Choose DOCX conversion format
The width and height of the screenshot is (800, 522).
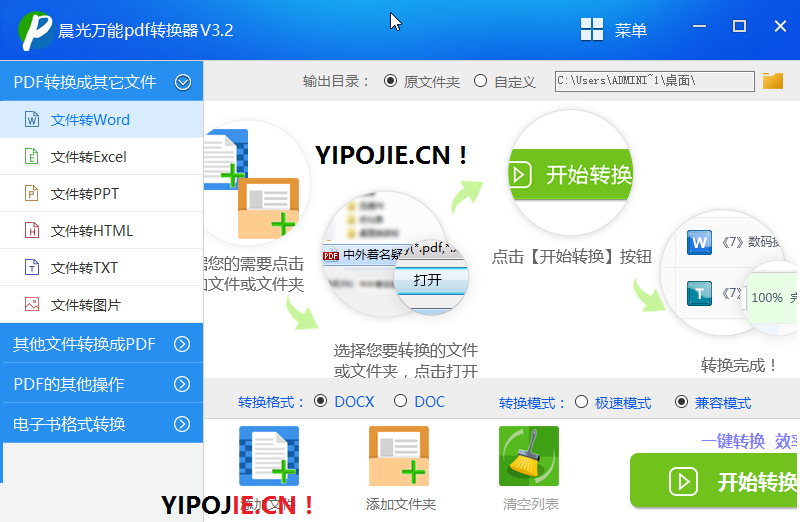click(320, 401)
